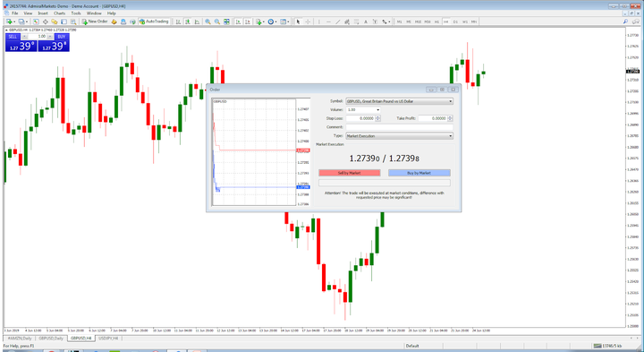Zoom in on the chart

208,21
